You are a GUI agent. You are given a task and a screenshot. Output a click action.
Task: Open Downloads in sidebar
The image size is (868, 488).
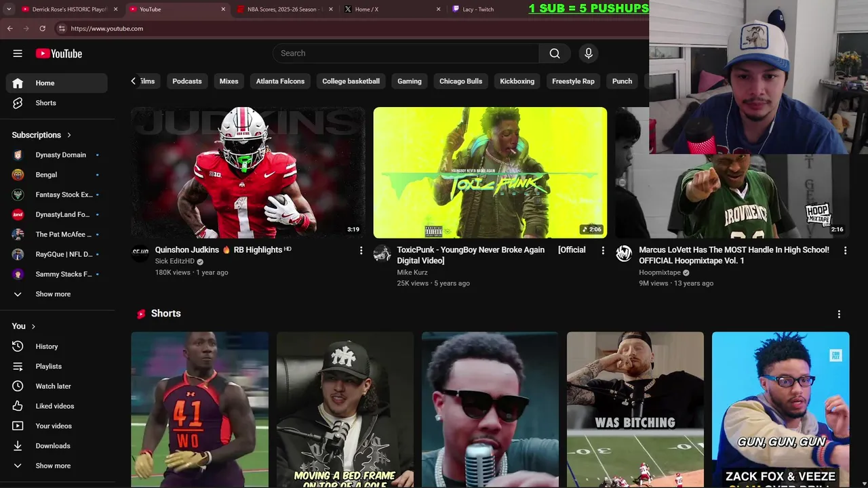[56, 446]
